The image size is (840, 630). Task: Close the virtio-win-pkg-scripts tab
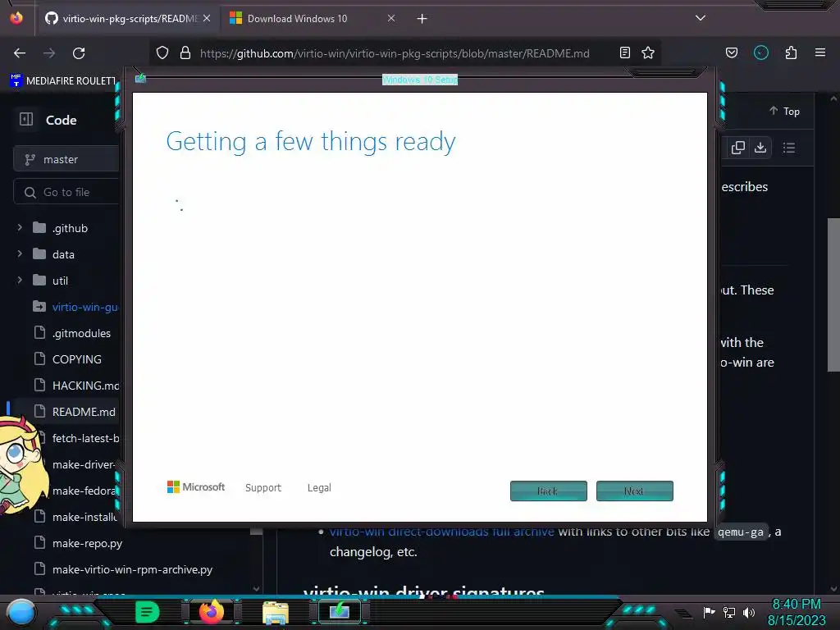[x=207, y=18]
